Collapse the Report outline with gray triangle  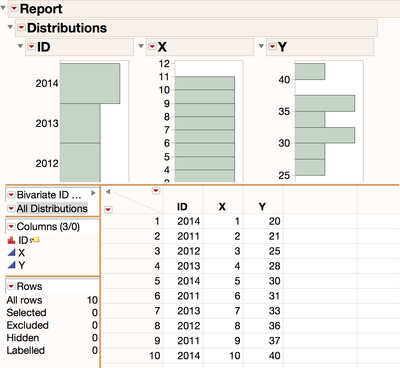coord(3,8)
